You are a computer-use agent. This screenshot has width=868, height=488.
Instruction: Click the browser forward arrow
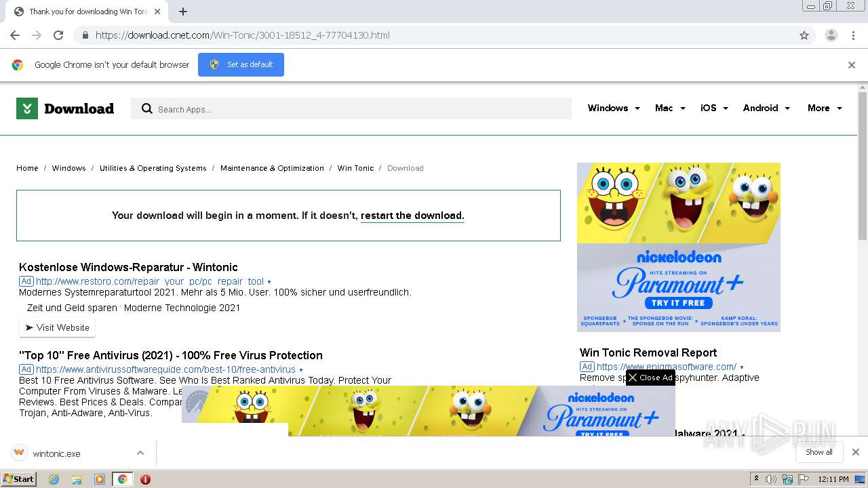coord(37,35)
